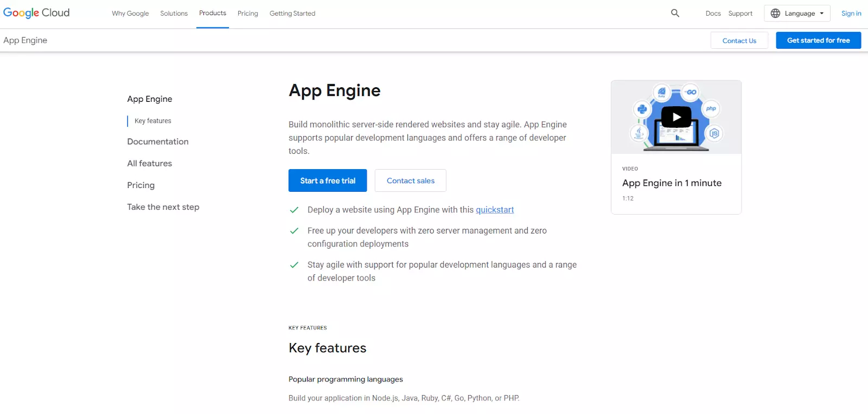
Task: Select App Engine in the sidebar
Action: (150, 99)
